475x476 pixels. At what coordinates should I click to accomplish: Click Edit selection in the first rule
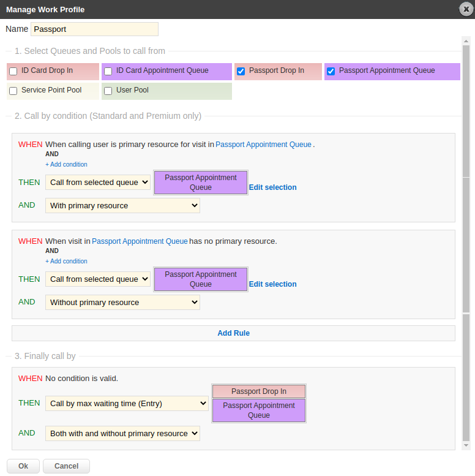click(x=272, y=187)
